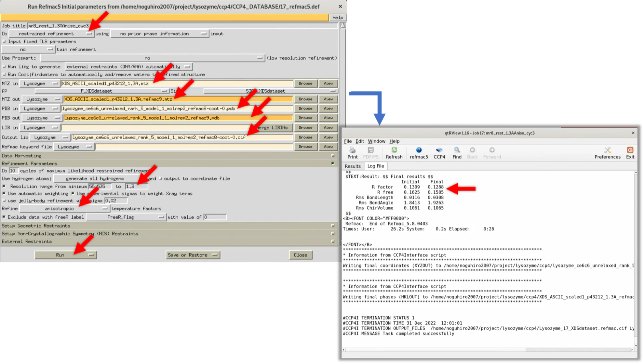Click Browse for MTZ in file
This screenshot has width=644, height=364.
pos(305,83)
